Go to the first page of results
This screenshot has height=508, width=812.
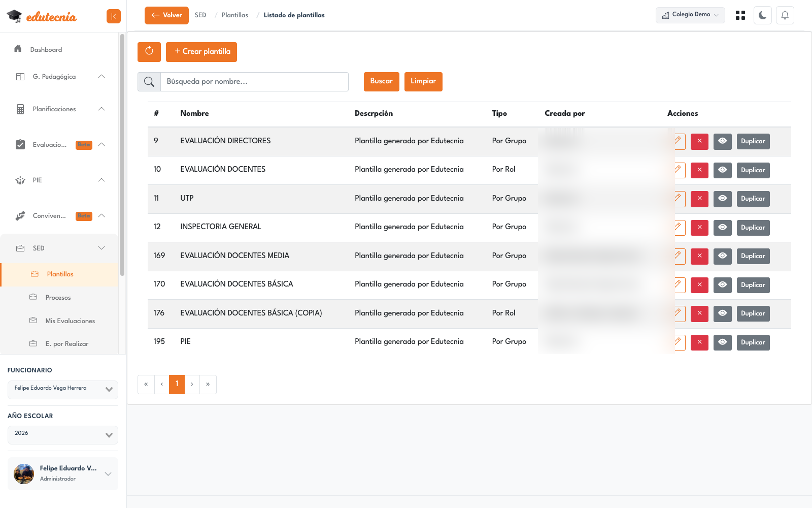click(x=146, y=385)
